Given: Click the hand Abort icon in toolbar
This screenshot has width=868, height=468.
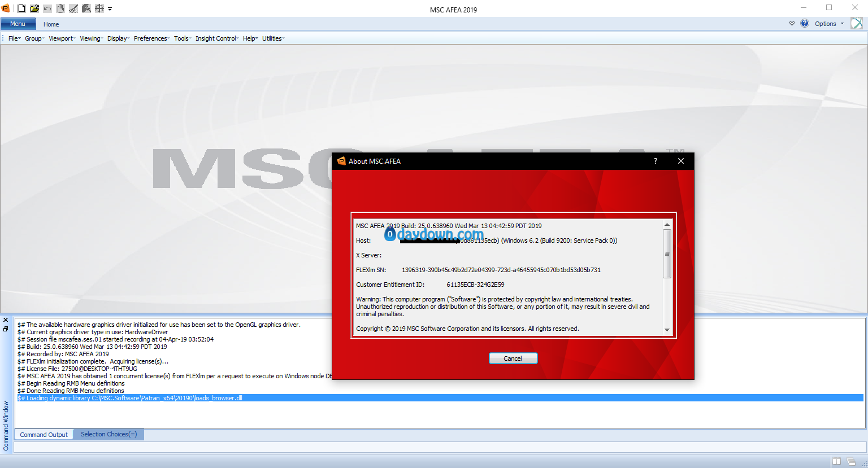Looking at the screenshot, I should click(x=60, y=8).
